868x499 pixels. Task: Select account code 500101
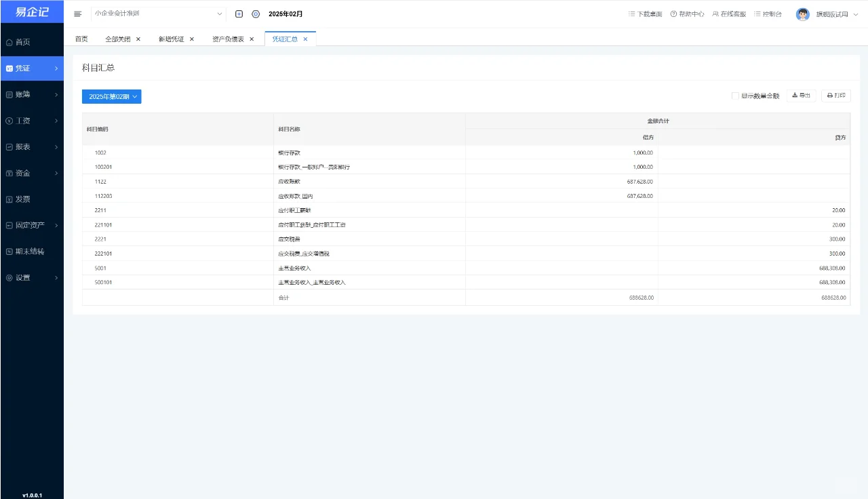(x=104, y=282)
